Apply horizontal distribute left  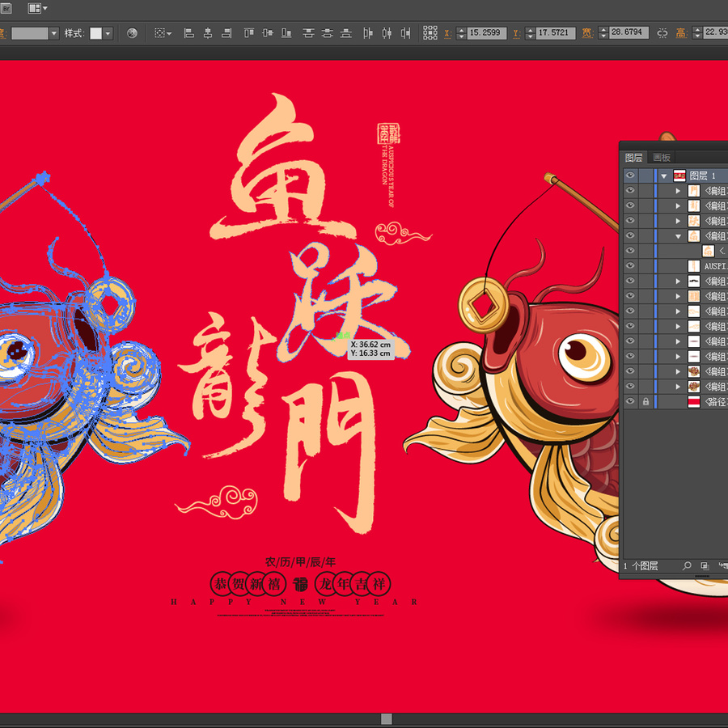click(x=368, y=33)
